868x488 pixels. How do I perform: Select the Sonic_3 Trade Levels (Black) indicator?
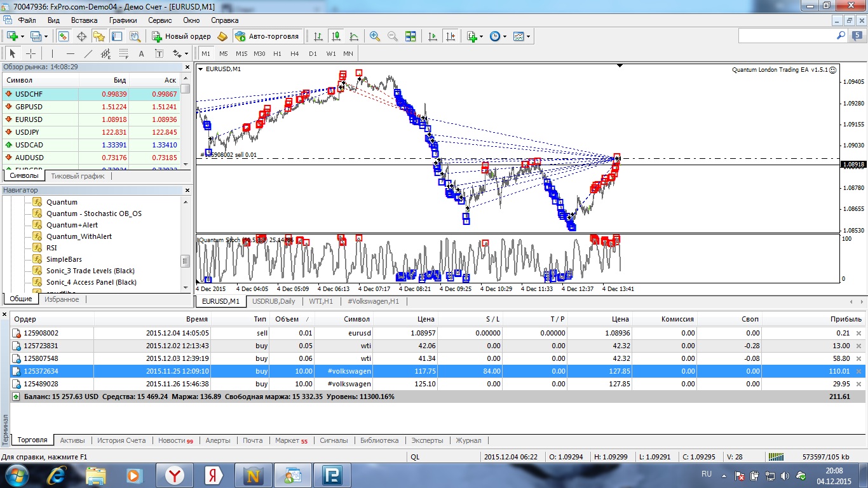[x=92, y=271]
